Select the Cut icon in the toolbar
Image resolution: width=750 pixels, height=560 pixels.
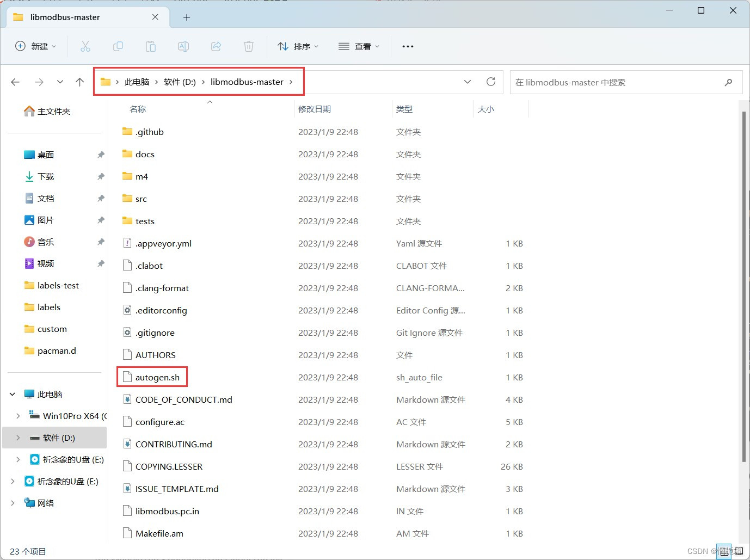click(x=85, y=46)
